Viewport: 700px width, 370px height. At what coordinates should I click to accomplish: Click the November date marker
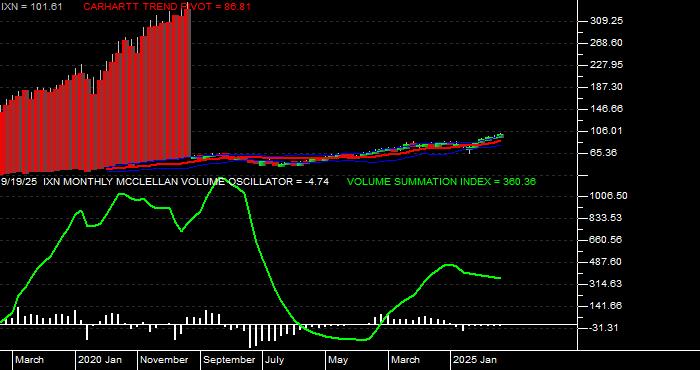point(164,360)
